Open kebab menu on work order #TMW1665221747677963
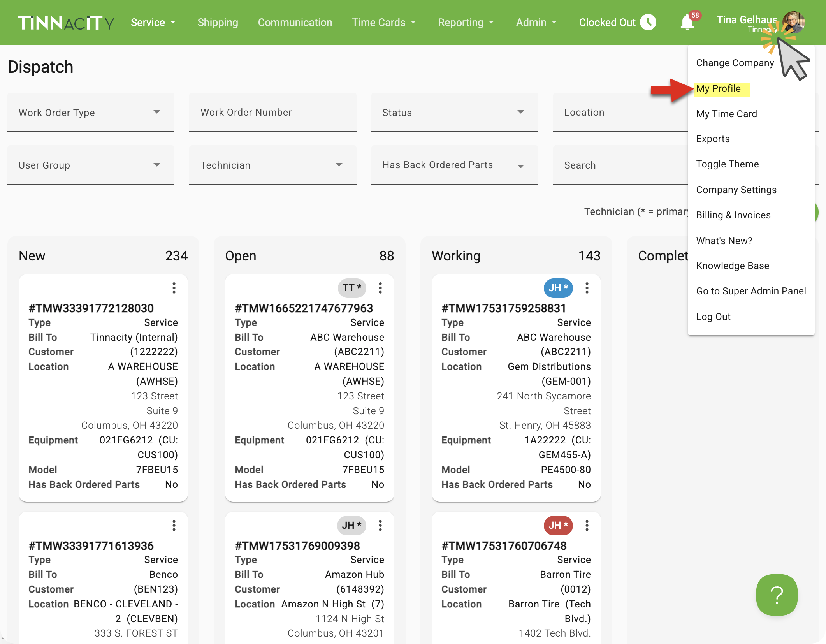826x644 pixels. pos(380,288)
